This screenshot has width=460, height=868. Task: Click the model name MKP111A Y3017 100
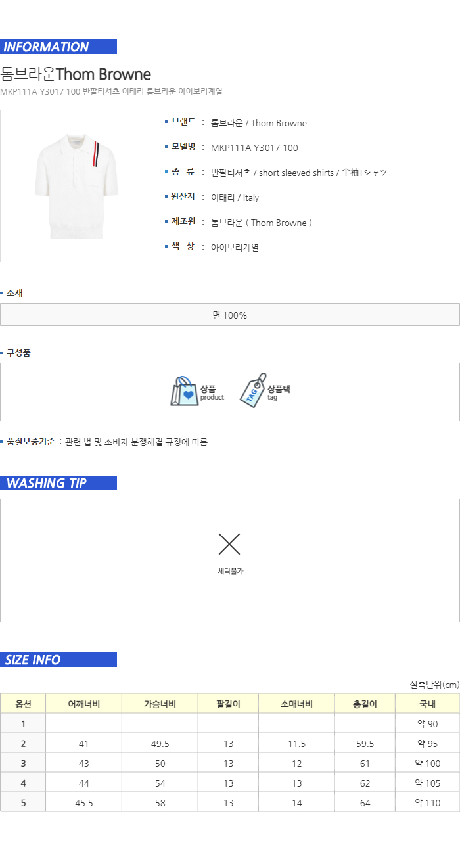[254, 148]
